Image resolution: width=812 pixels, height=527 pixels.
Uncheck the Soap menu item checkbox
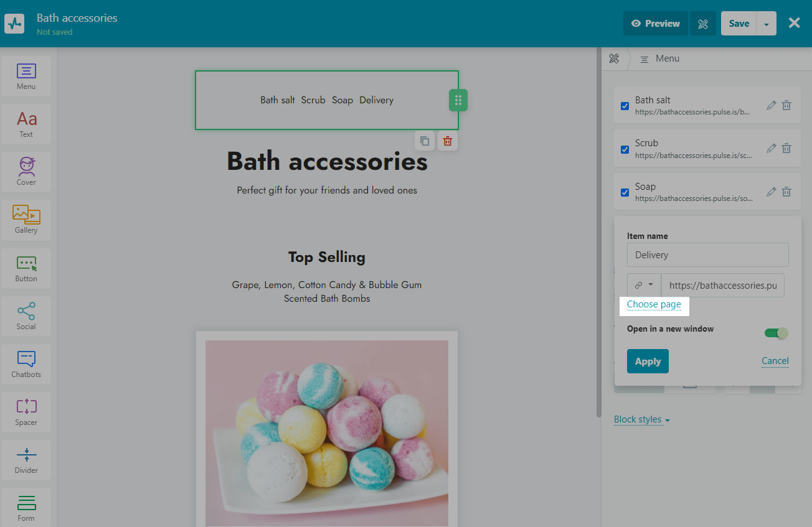(x=625, y=192)
